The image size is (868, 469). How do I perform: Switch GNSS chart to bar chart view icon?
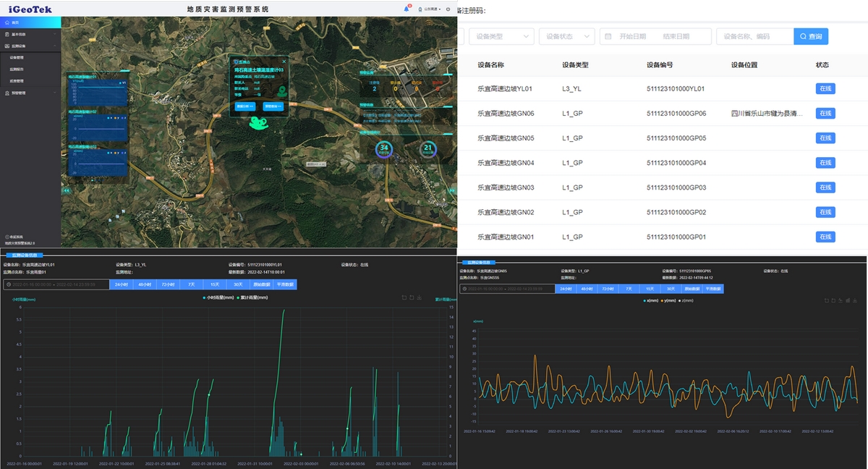848,300
